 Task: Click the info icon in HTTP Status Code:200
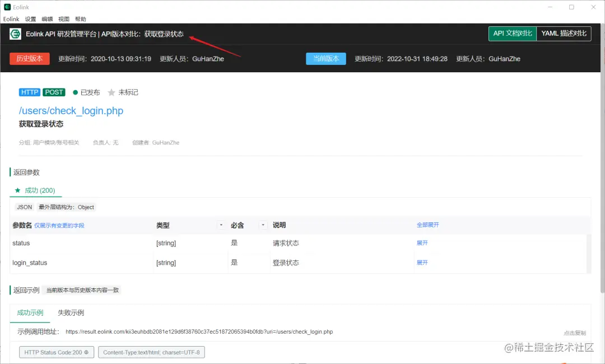(x=86, y=352)
